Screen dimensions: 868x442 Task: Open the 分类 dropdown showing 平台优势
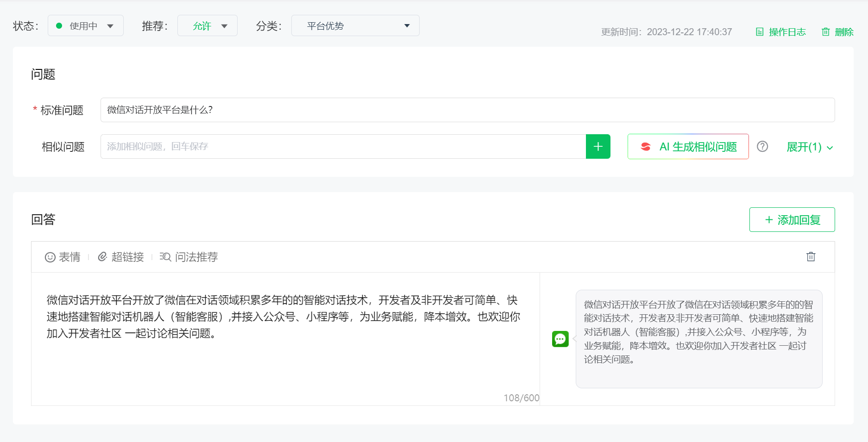[355, 26]
